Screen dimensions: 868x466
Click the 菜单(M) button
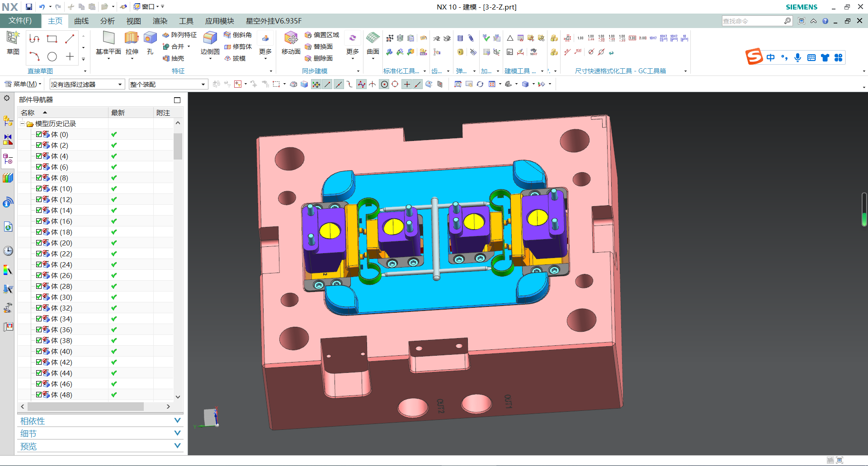click(x=23, y=84)
